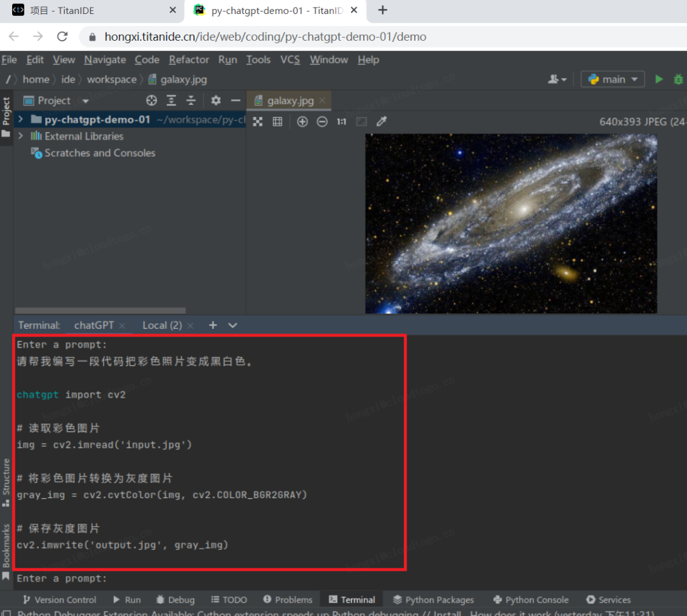Screen dimensions: 687x616
Task: Toggle the image grid display
Action: 278,122
